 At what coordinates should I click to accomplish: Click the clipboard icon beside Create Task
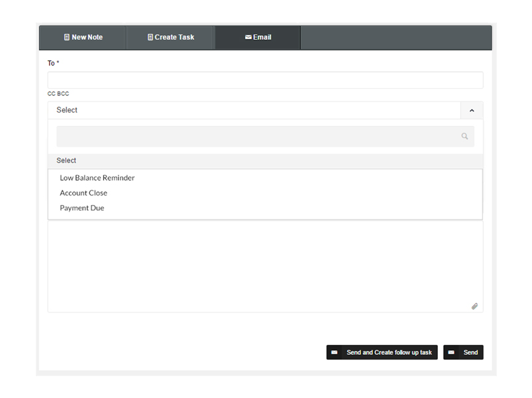pyautogui.click(x=150, y=37)
